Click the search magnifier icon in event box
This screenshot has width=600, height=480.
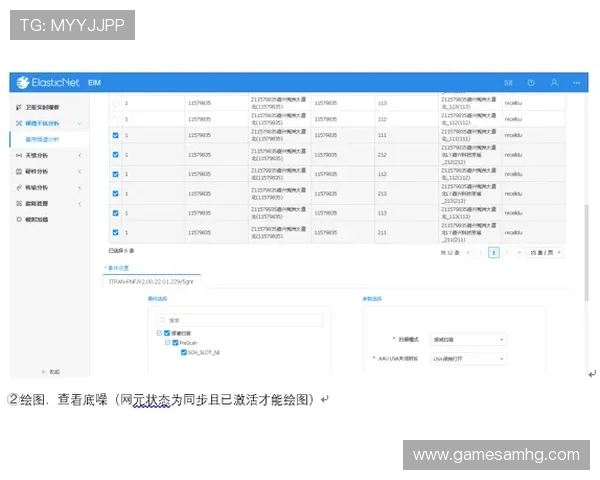tap(163, 320)
